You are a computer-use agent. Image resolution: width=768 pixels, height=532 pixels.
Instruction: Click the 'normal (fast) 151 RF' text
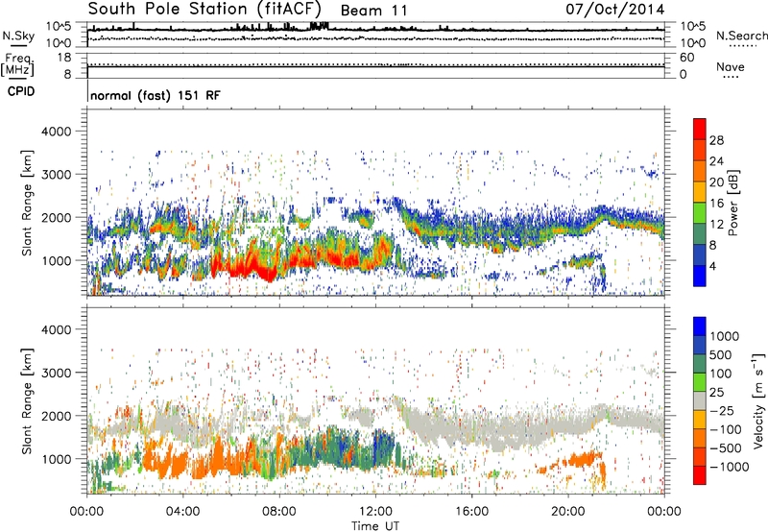pos(156,95)
